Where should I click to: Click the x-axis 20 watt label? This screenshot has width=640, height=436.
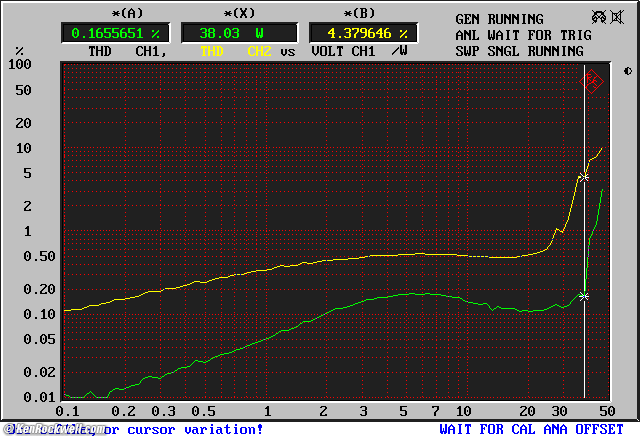[527, 411]
